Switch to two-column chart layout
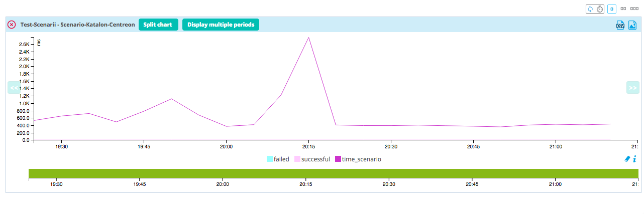The width and height of the screenshot is (644, 214). pos(623,9)
